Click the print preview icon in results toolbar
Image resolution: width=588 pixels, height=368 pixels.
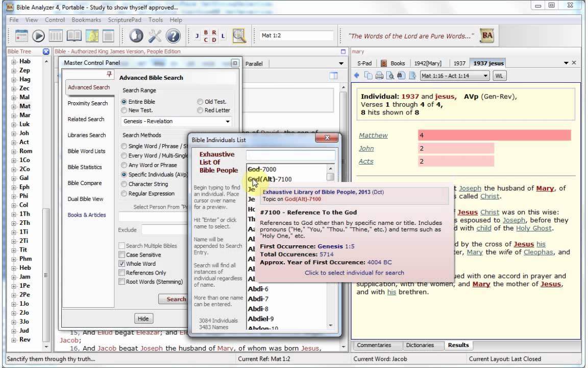tap(390, 76)
